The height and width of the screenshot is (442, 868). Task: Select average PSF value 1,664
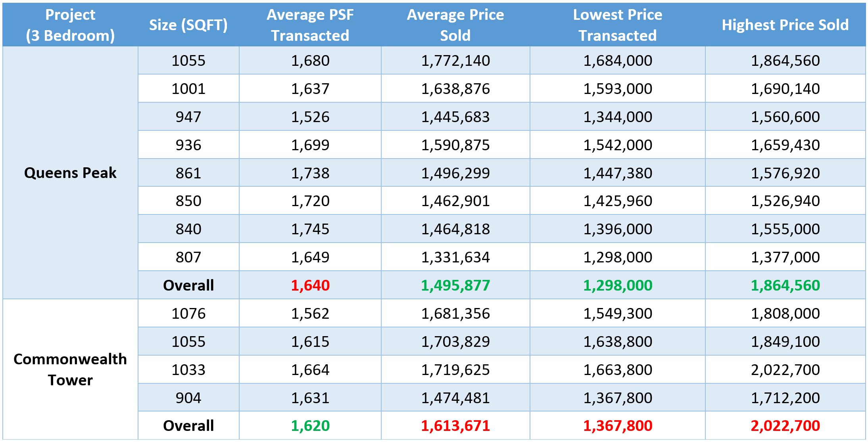tap(310, 369)
